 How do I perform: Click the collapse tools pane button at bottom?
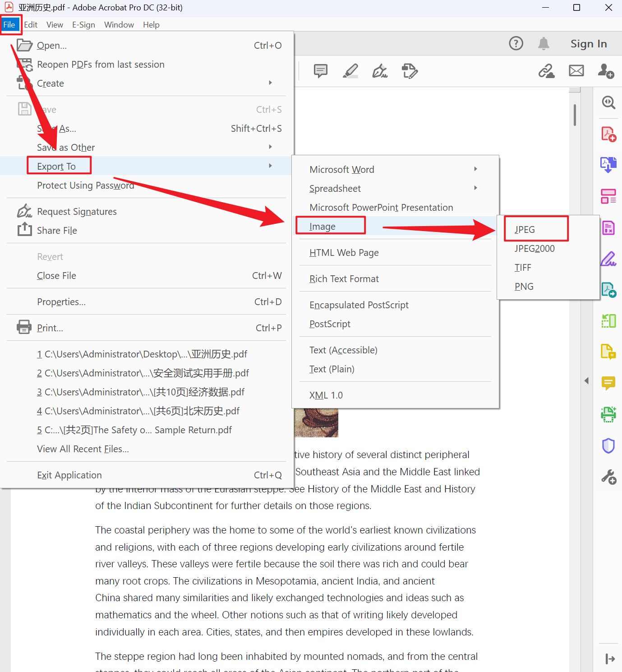[610, 659]
